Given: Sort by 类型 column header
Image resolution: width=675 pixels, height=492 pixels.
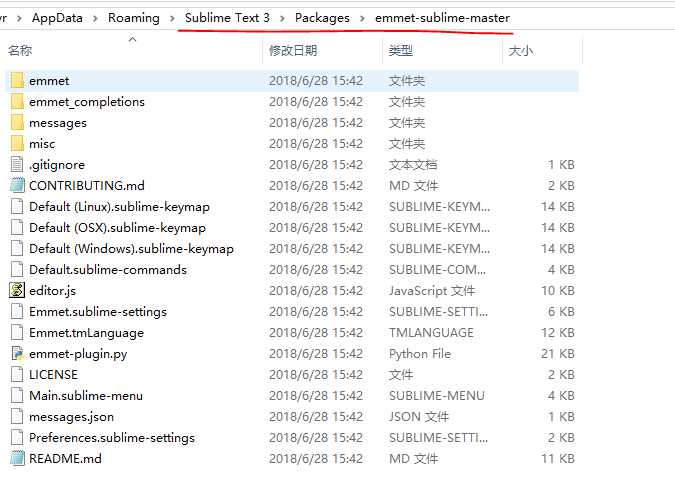Looking at the screenshot, I should 401,51.
